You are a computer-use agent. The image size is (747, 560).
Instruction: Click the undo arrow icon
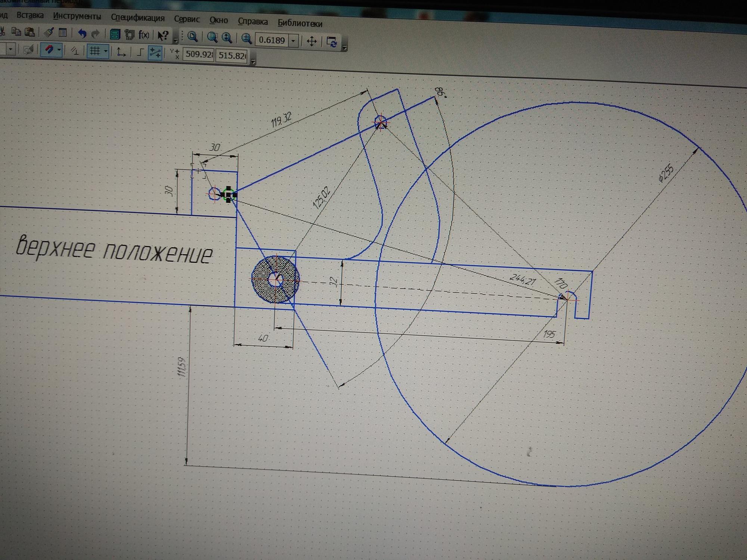pos(82,34)
